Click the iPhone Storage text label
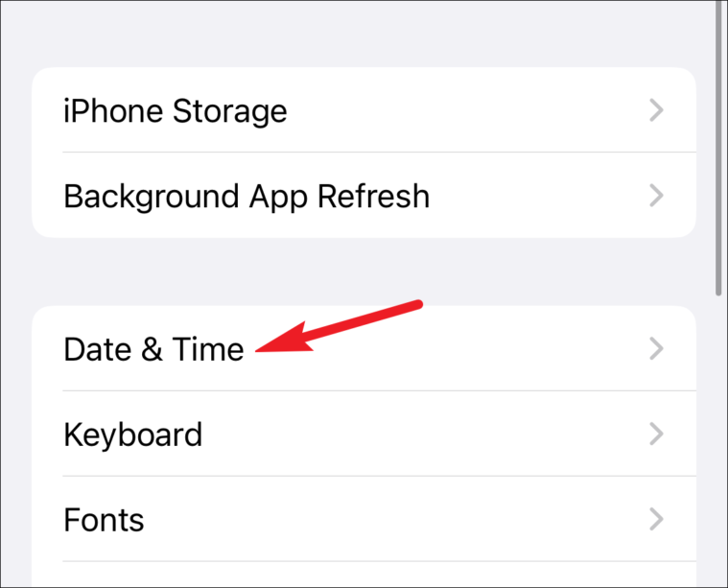The image size is (728, 588). 175,111
